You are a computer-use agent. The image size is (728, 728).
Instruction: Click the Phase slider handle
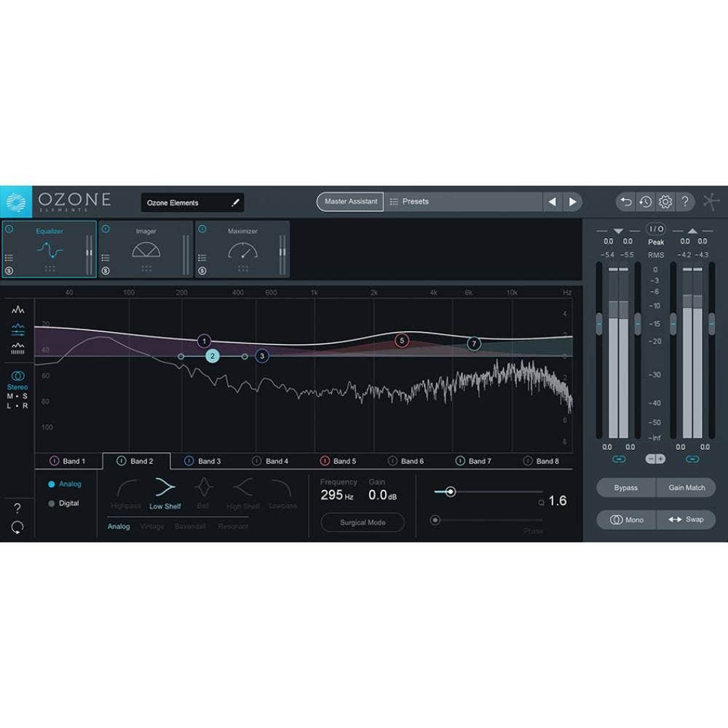[435, 520]
